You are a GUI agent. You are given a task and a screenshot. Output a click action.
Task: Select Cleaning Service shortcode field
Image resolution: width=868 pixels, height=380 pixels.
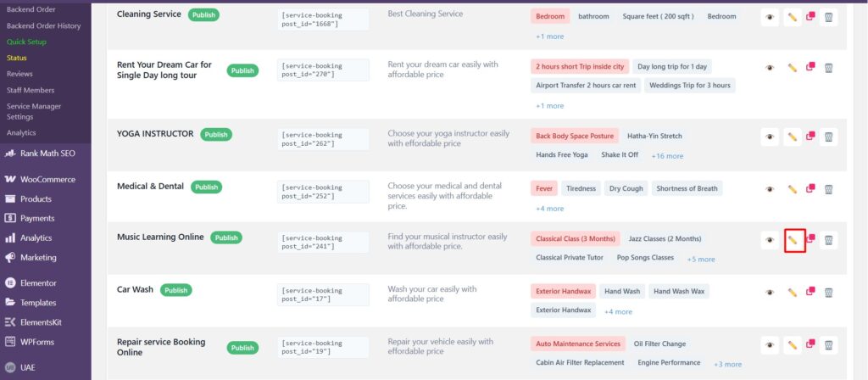coord(322,21)
